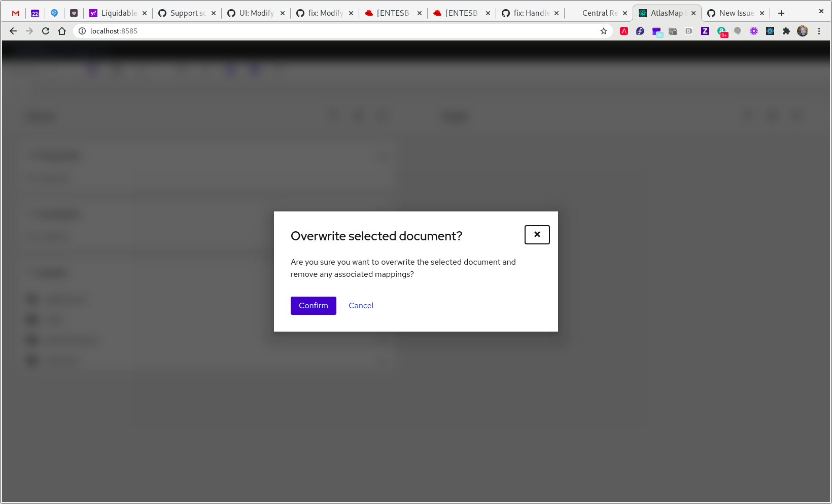
Task: Navigate back with the back arrow
Action: click(x=13, y=31)
